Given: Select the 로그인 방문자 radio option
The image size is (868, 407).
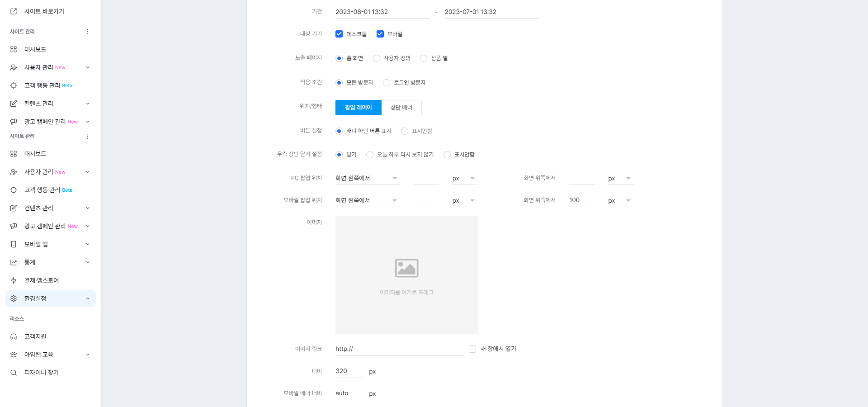Looking at the screenshot, I should click(x=387, y=82).
